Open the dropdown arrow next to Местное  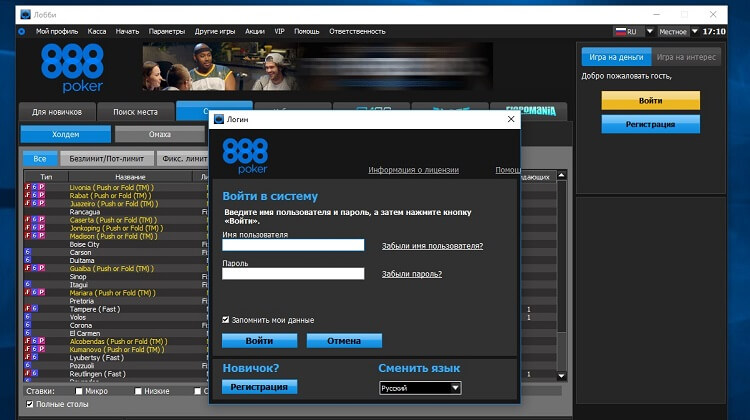click(x=695, y=32)
